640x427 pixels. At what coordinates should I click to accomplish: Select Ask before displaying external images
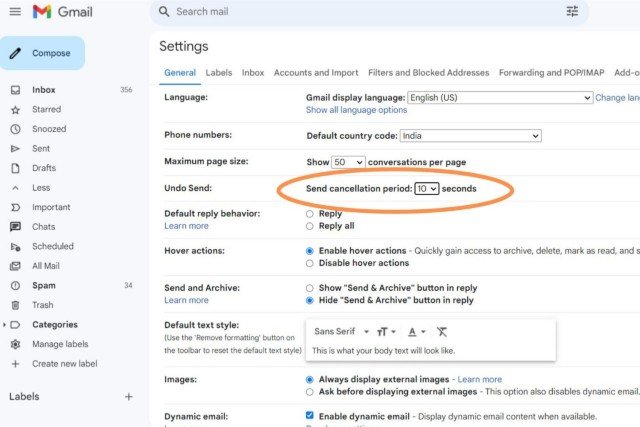click(x=310, y=392)
